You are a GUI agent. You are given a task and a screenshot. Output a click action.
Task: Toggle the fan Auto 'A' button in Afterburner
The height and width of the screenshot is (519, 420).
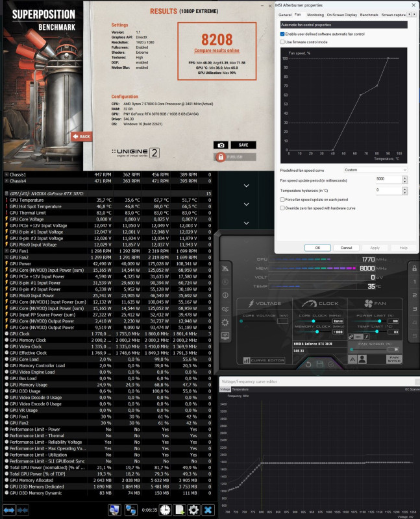point(352,359)
